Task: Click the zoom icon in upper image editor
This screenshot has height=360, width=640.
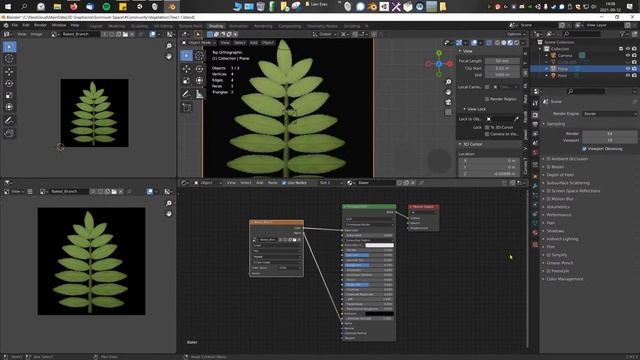Action: (169, 46)
